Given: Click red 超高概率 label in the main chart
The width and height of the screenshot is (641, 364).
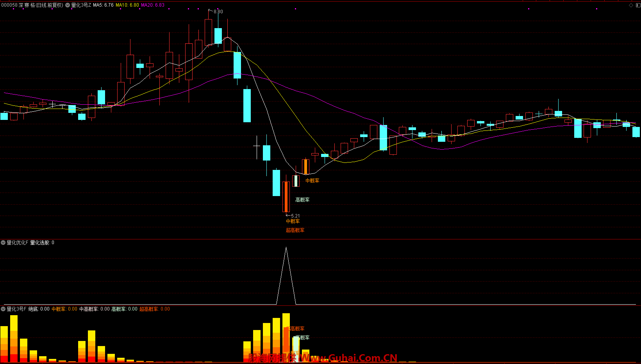Looking at the screenshot, I should (x=295, y=230).
